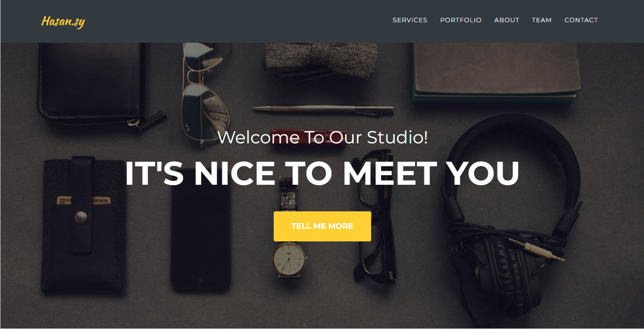
Task: Open the Services section
Action: 410,20
